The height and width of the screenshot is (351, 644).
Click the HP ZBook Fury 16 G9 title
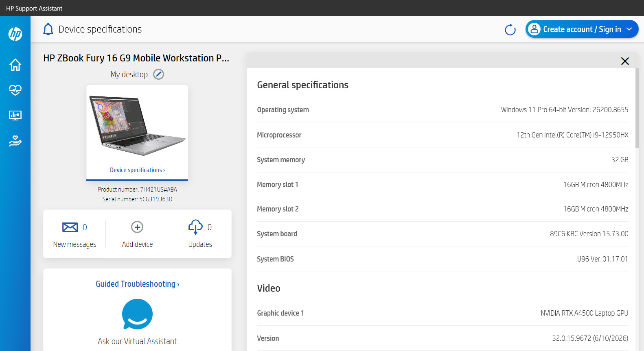coord(136,58)
